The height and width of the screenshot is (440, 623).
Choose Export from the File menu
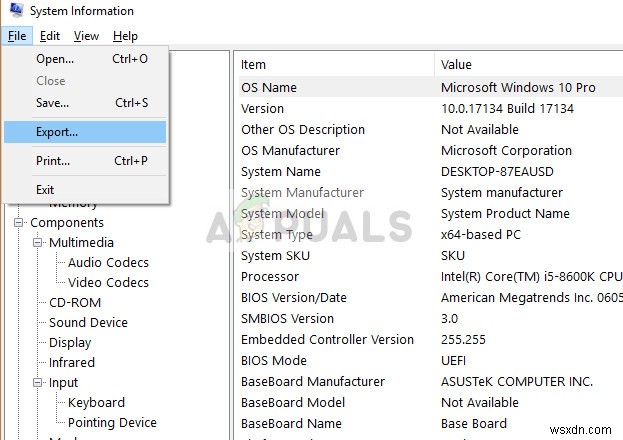(57, 131)
